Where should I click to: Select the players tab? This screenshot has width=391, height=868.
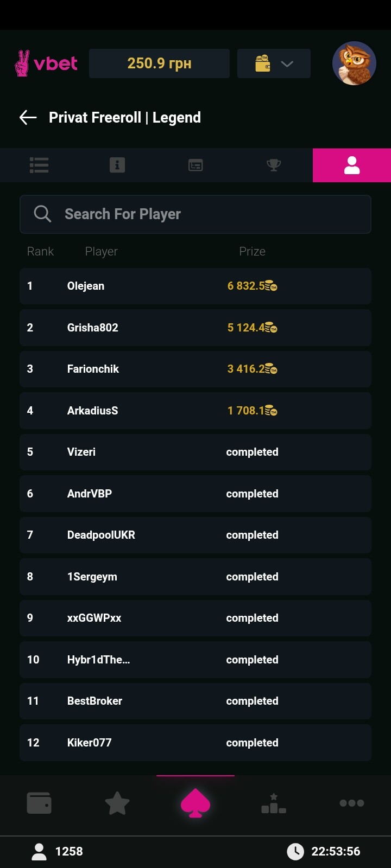coord(352,165)
